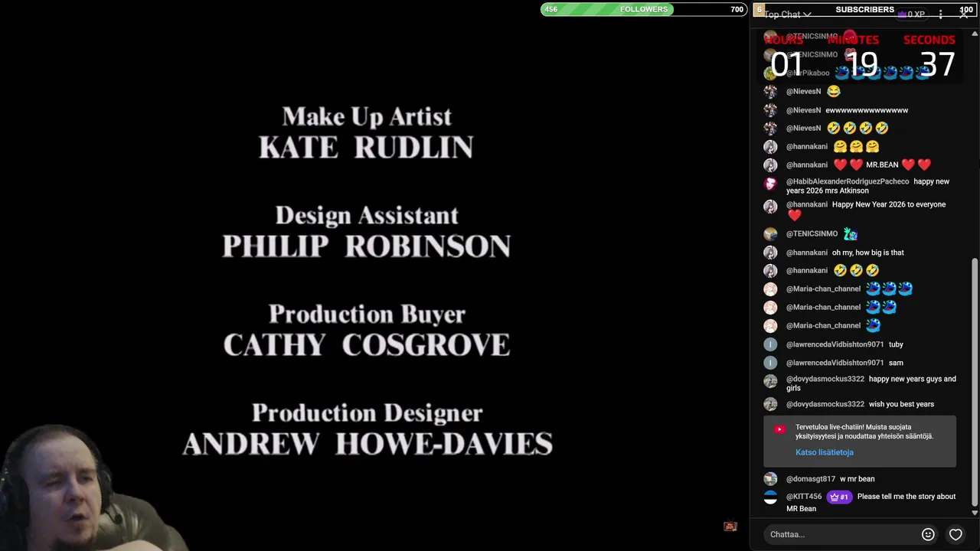Viewport: 980px width, 551px height.
Task: Click the three blue laughing emojis from Maria-chan_channel
Action: pos(889,289)
